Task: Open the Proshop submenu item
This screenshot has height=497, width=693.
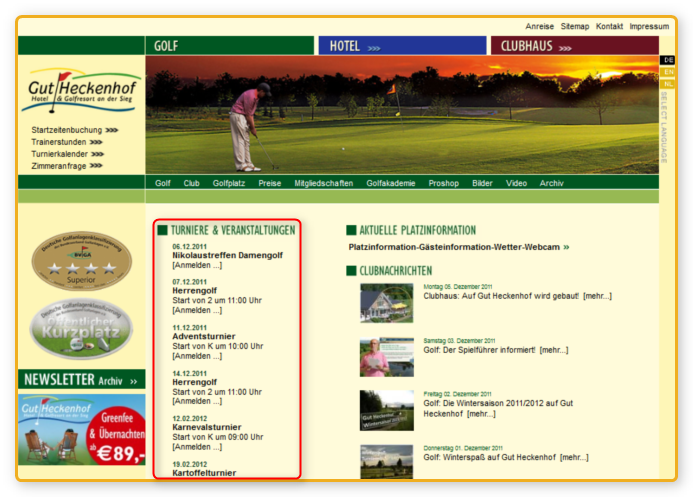Action: 443,183
